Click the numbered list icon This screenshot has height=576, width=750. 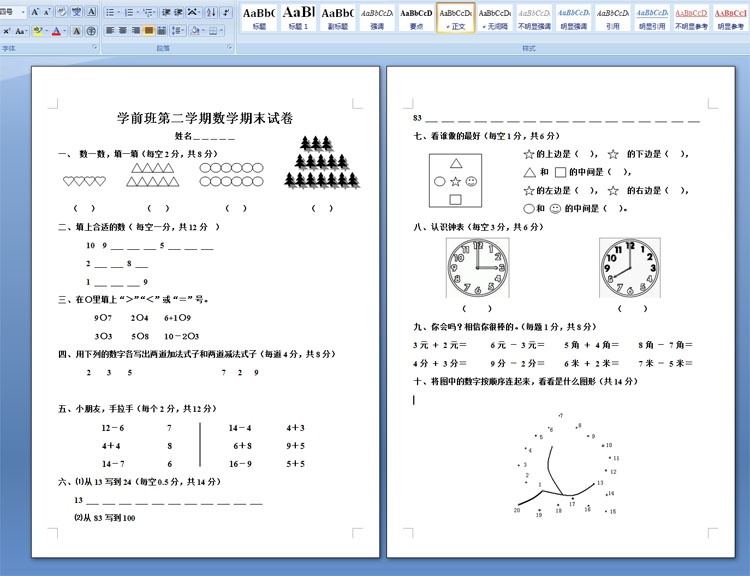click(x=128, y=12)
